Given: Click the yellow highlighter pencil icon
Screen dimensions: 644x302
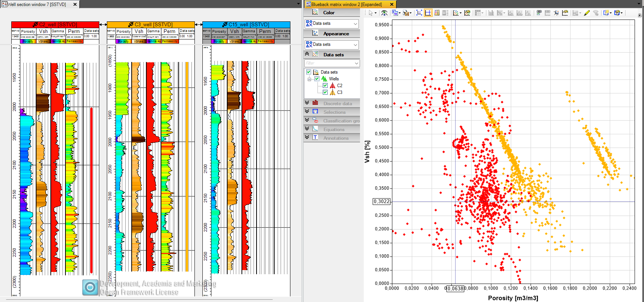Looking at the screenshot, I should [587, 13].
